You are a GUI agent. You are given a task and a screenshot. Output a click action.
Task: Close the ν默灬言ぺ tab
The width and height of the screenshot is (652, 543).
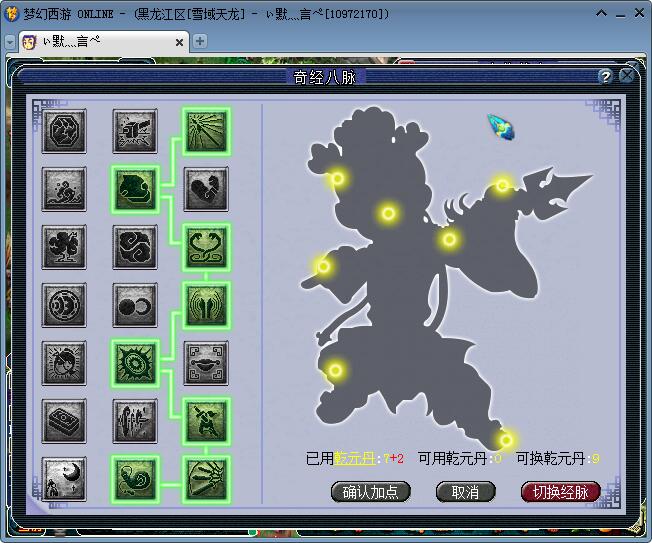click(179, 42)
